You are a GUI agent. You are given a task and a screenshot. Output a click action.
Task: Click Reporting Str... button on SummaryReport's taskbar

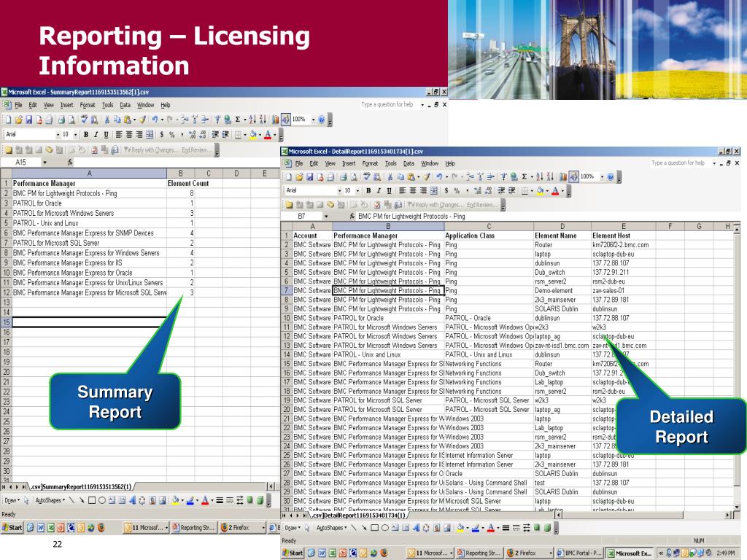193,528
